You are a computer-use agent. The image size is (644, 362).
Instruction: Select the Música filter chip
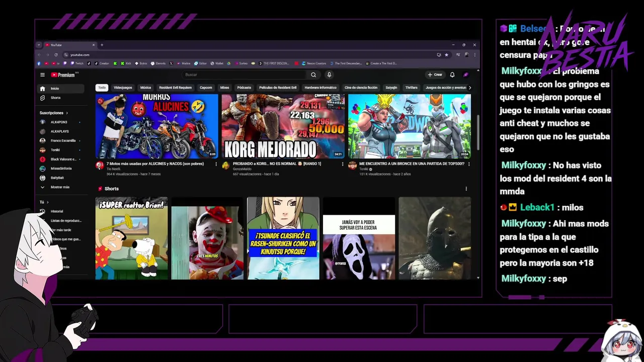click(145, 87)
